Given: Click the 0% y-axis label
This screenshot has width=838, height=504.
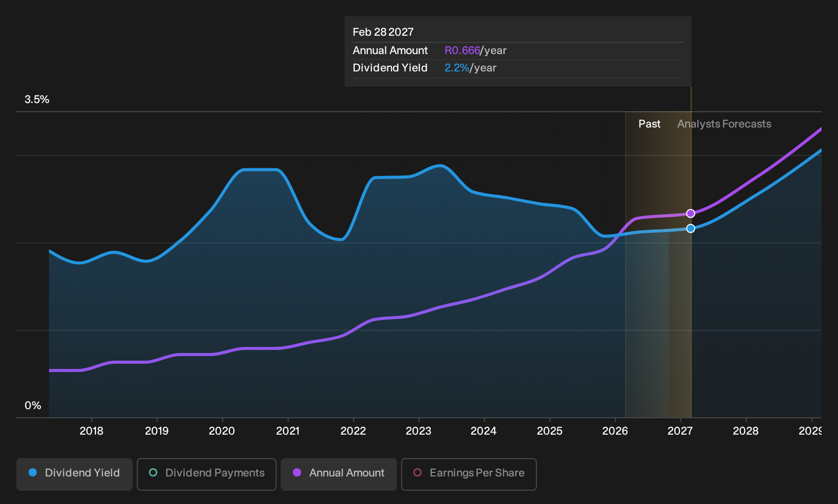Looking at the screenshot, I should pyautogui.click(x=33, y=406).
